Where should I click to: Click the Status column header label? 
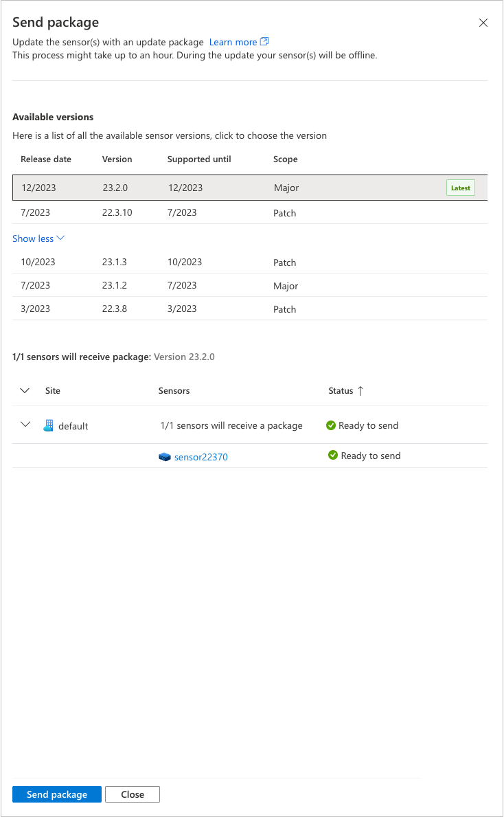tap(341, 391)
